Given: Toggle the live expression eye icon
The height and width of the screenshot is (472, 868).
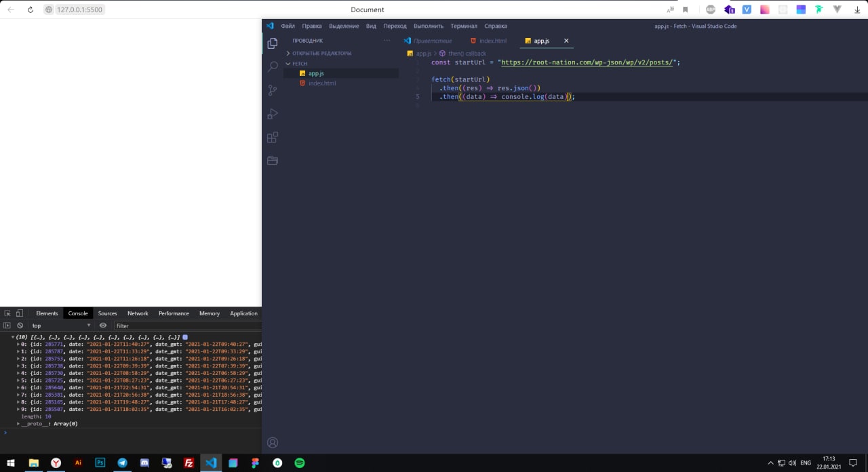Looking at the screenshot, I should pos(103,326).
